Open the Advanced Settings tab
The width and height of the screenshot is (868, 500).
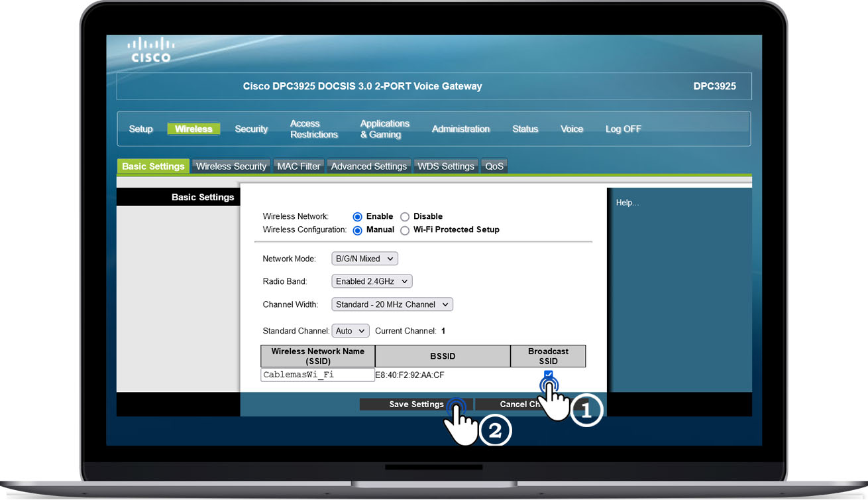coord(369,166)
